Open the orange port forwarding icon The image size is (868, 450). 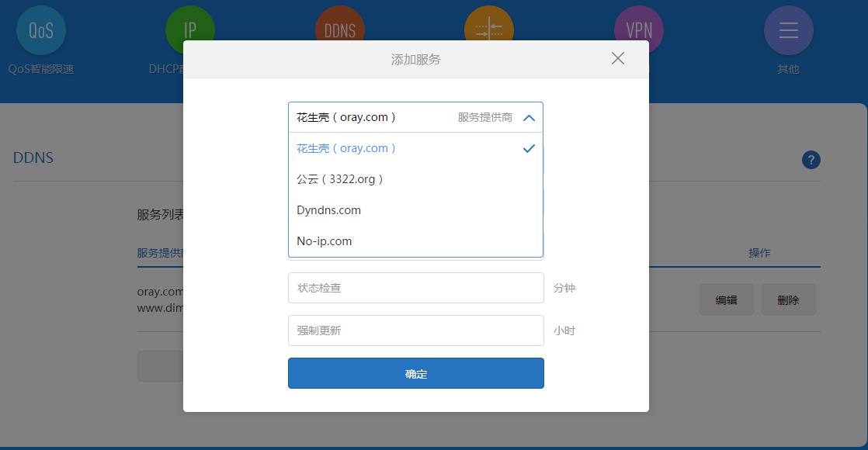(x=489, y=23)
